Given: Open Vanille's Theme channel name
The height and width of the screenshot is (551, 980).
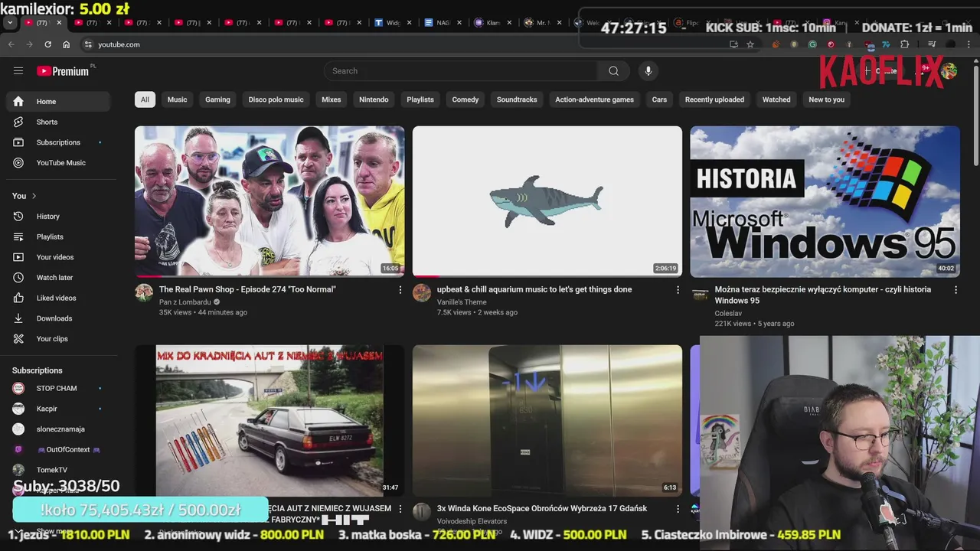Looking at the screenshot, I should (x=462, y=302).
